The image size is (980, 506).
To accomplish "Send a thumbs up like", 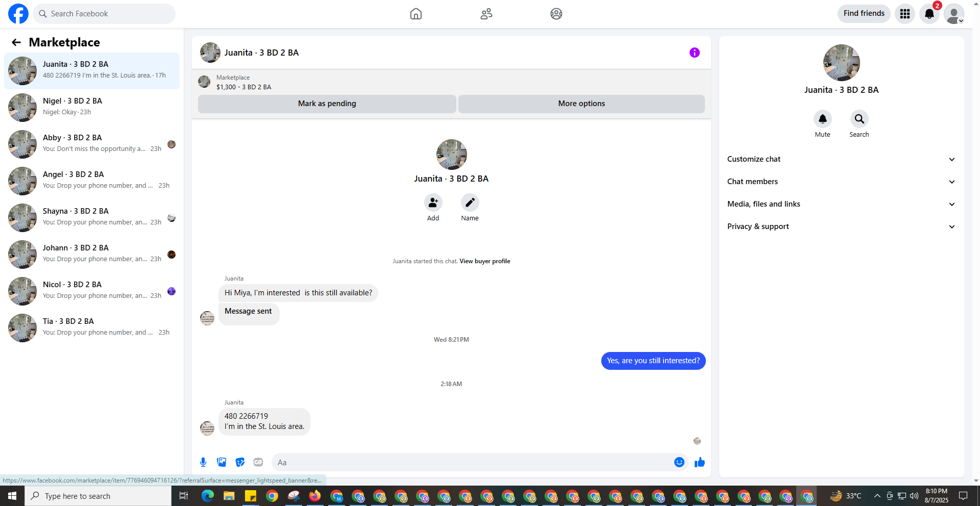I will tap(700, 462).
